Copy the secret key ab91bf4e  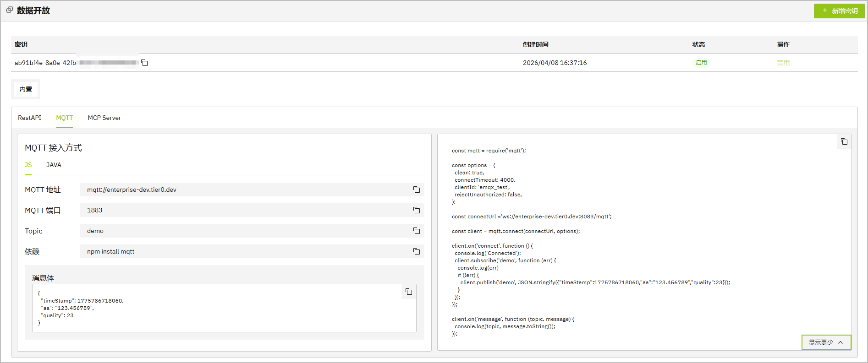point(144,63)
